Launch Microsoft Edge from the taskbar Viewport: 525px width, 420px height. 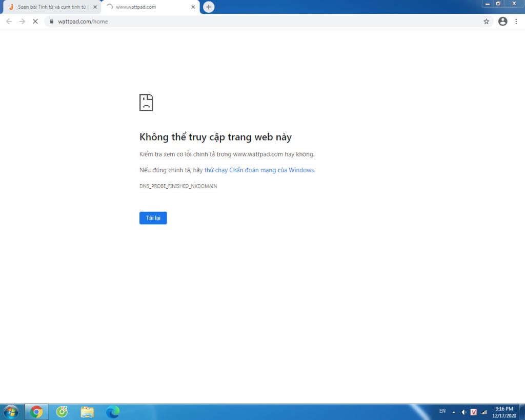click(x=113, y=412)
